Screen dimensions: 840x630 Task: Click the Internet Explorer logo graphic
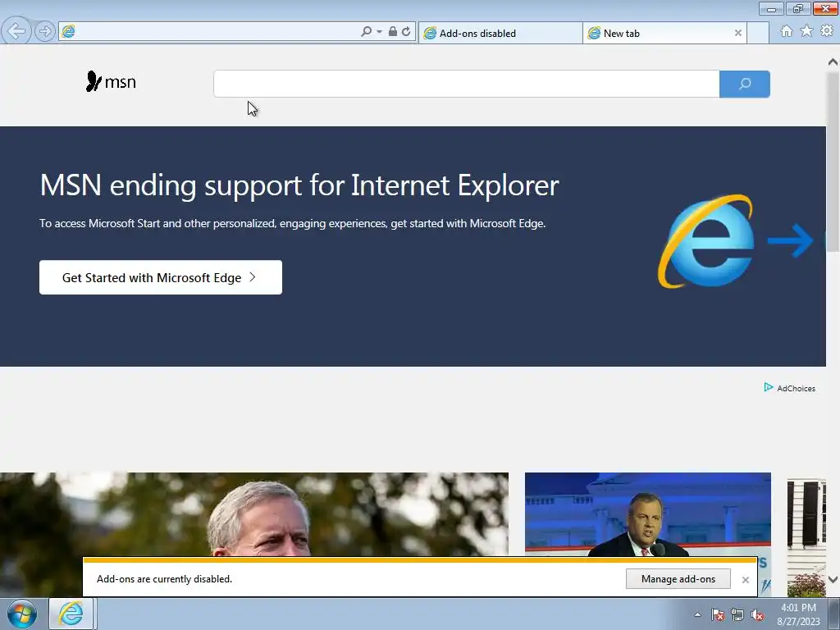click(x=706, y=241)
